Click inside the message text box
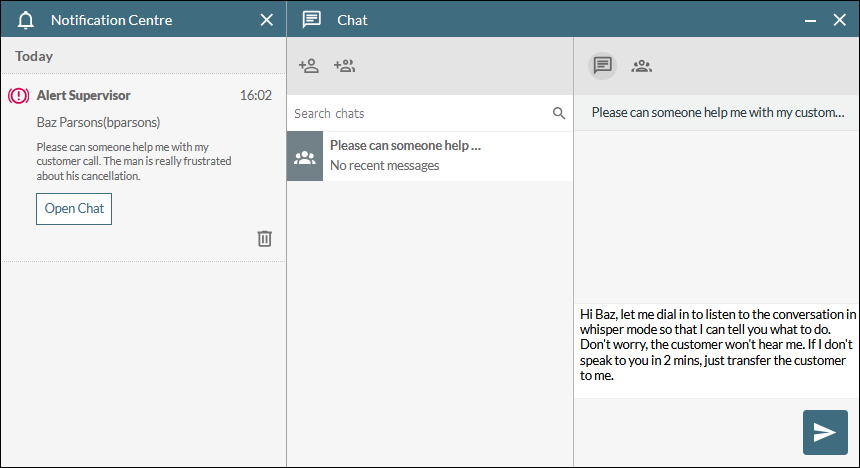The height and width of the screenshot is (468, 860). pos(715,350)
